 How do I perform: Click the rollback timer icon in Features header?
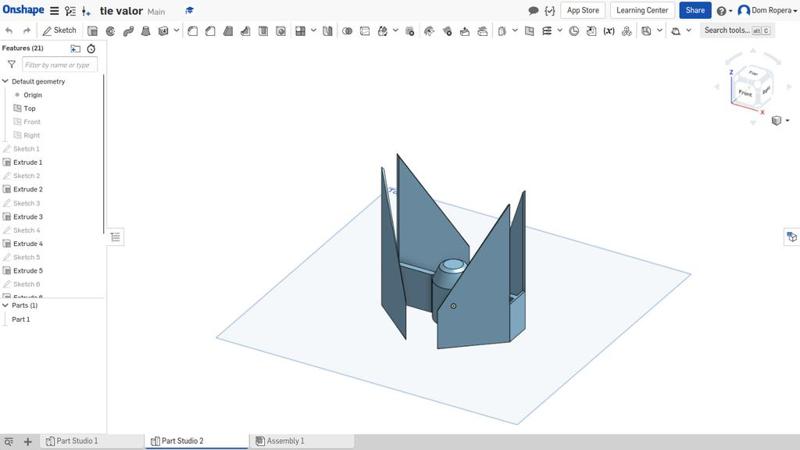91,48
